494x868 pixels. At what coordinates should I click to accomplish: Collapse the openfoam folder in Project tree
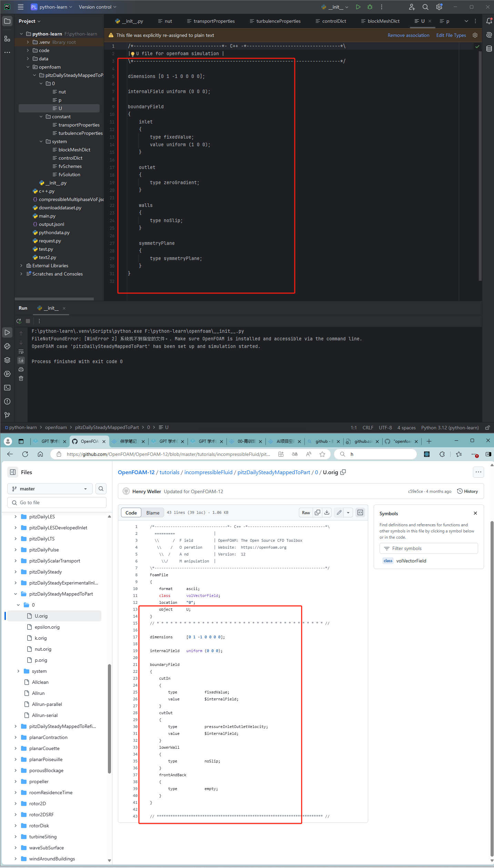coord(28,67)
